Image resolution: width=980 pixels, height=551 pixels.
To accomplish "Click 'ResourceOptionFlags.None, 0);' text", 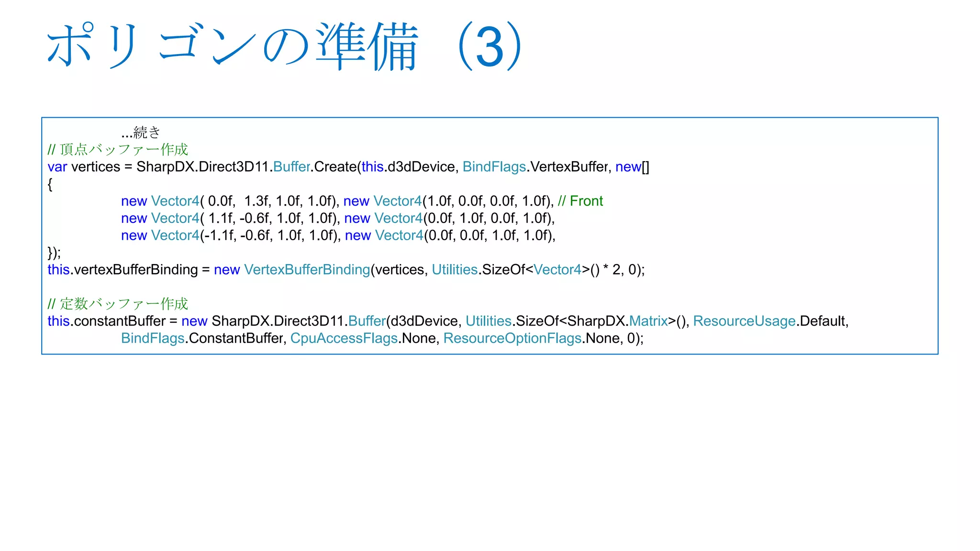I will click(x=544, y=338).
